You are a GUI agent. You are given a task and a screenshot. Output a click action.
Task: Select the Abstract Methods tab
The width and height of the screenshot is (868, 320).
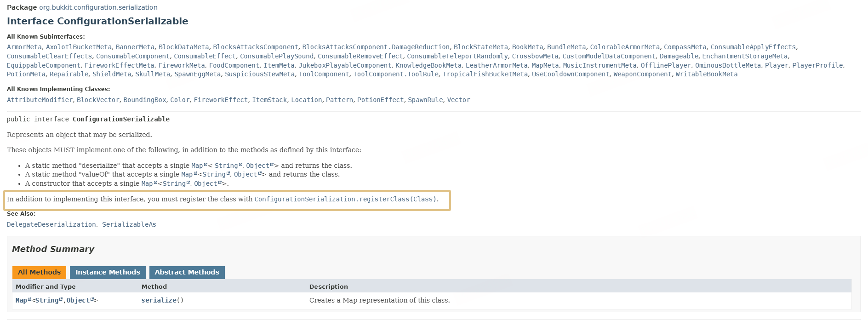(187, 272)
